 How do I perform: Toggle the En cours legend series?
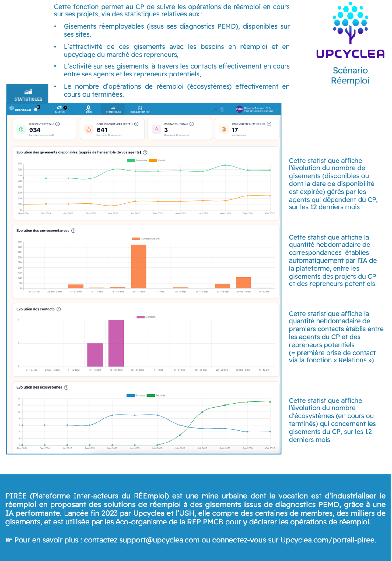(x=136, y=396)
